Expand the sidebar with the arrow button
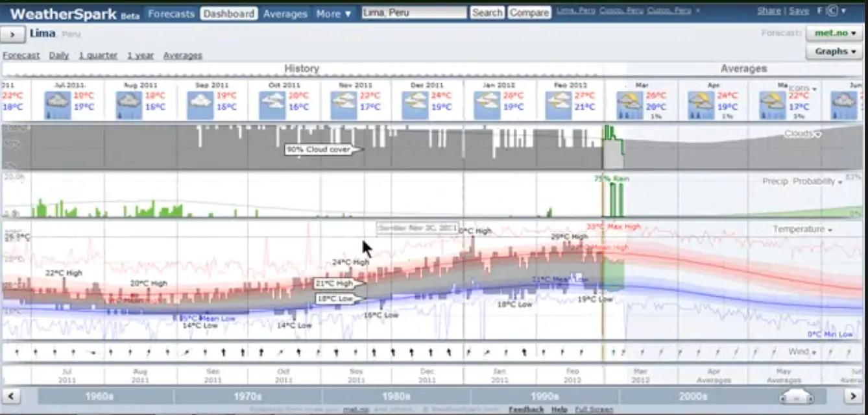Screen dimensions: 868x415 13,34
